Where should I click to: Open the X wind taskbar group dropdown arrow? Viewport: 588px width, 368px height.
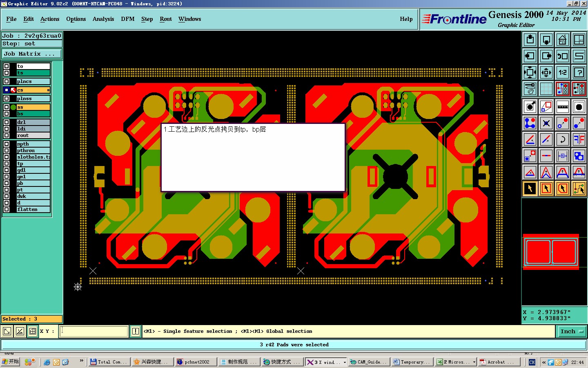(345, 362)
